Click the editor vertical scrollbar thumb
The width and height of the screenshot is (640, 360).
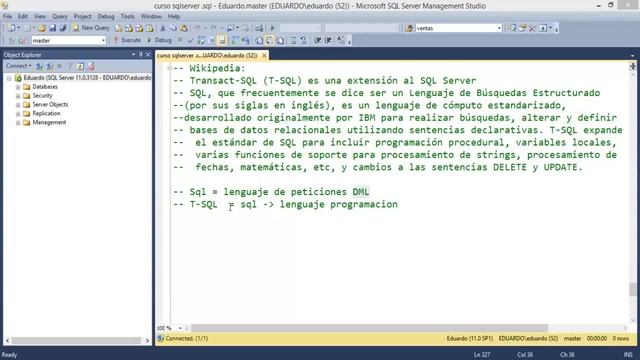pos(633,289)
